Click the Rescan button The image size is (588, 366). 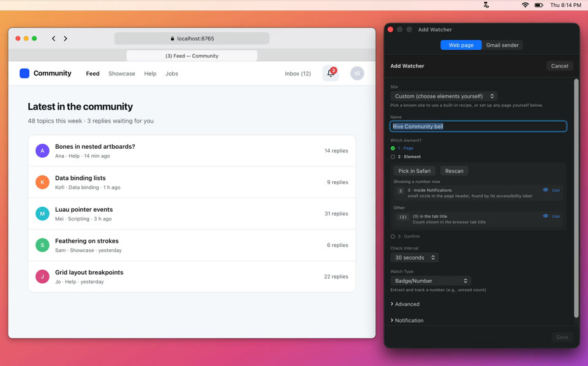tap(454, 171)
